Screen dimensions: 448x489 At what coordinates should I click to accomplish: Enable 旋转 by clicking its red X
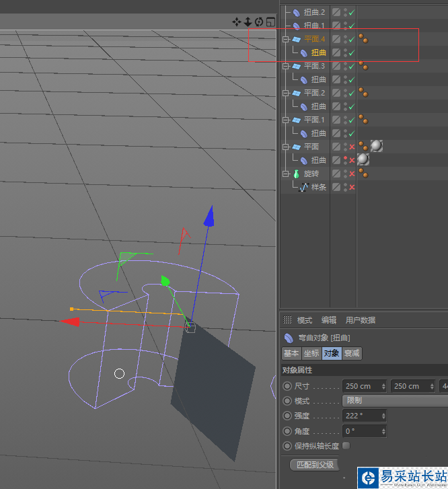352,174
